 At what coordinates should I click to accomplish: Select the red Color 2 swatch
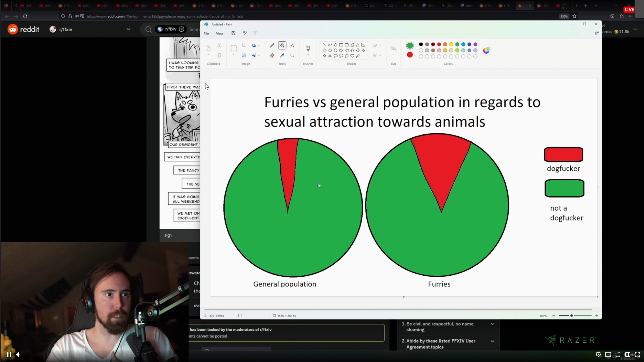(x=410, y=55)
